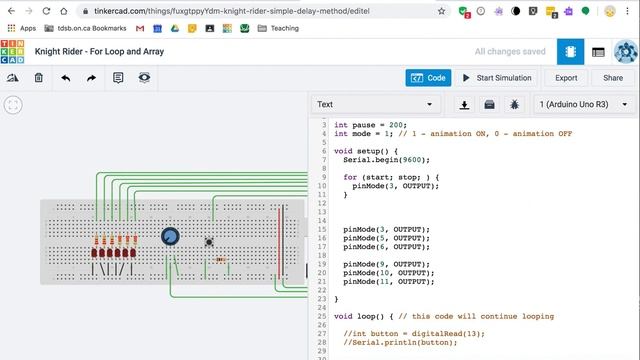Viewport: 640px width, 360px height.
Task: Click '//Serial.println(button);' code line
Action: tap(400, 342)
